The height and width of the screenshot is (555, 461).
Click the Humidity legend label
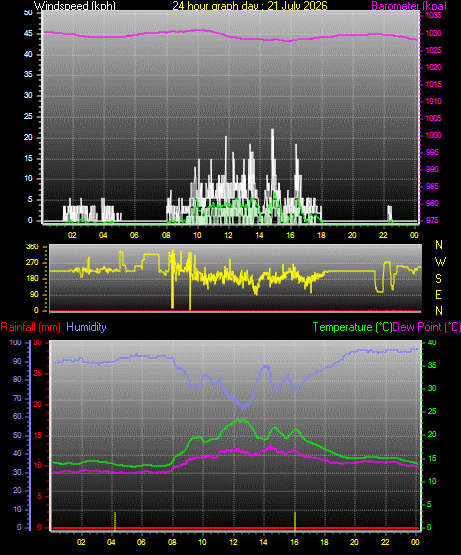point(86,327)
